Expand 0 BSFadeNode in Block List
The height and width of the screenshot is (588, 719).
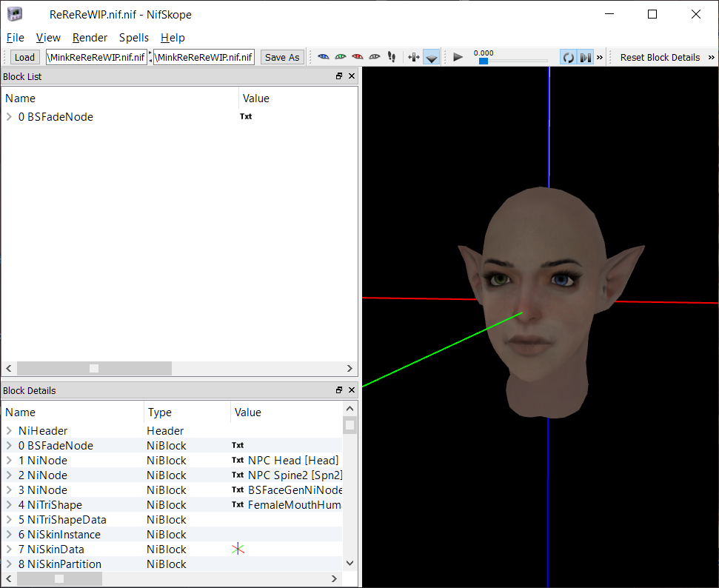pos(9,117)
